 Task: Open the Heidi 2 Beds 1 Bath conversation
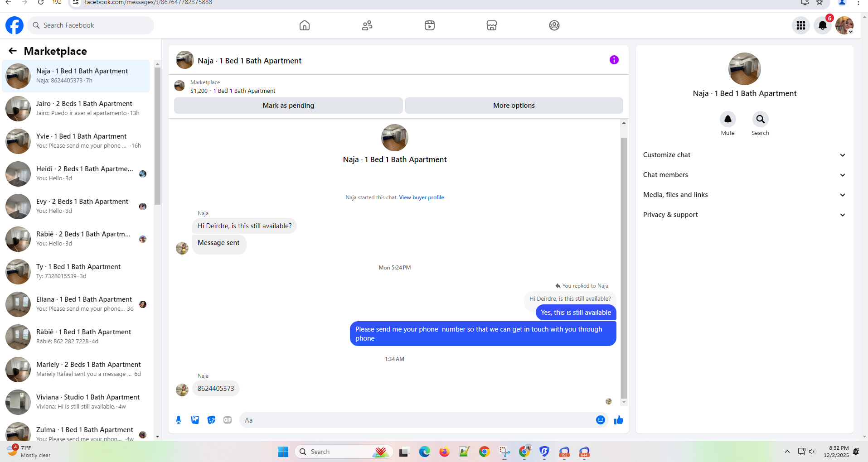click(x=76, y=174)
